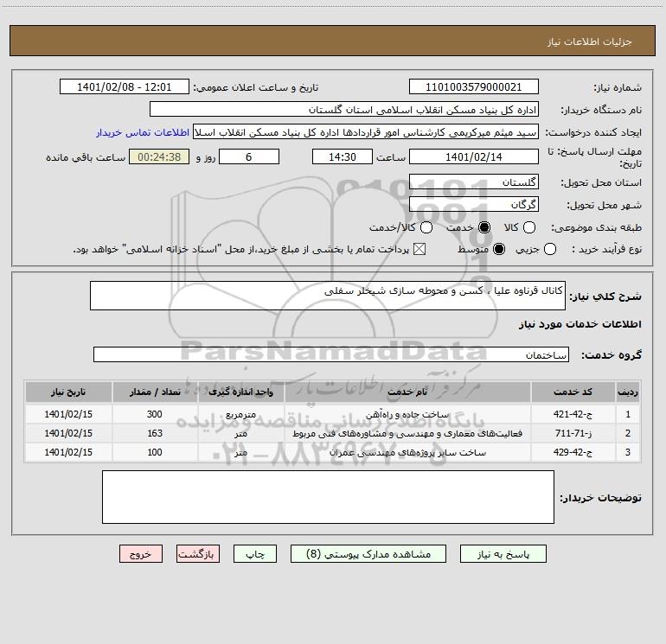666x644 pixels.
Task: Click the واحد اندازه گیری column header
Action: pos(240,392)
